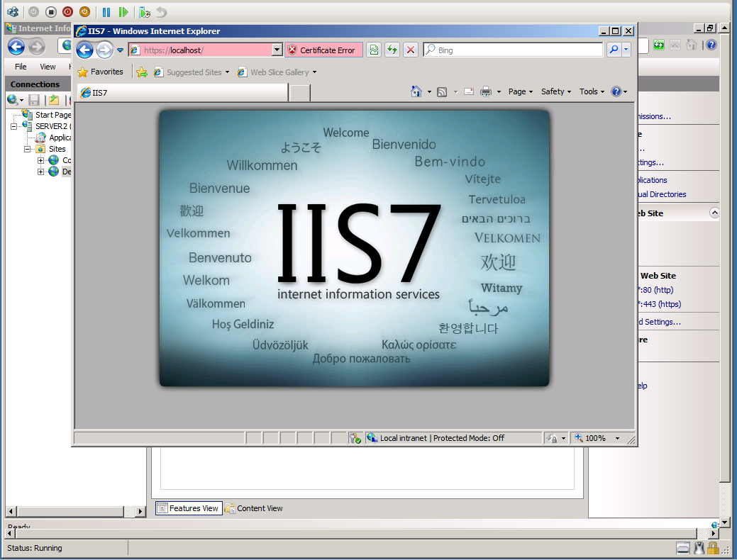Switch to Content View tab

coord(254,508)
